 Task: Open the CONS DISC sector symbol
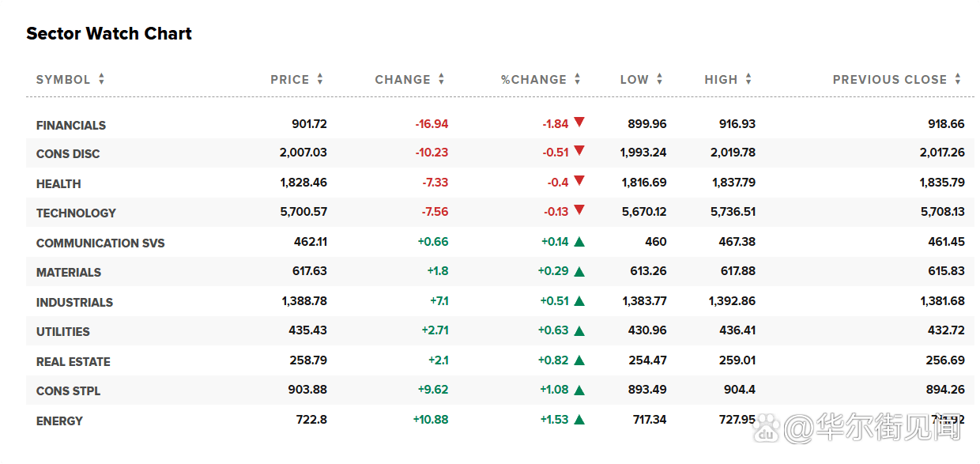pyautogui.click(x=68, y=154)
